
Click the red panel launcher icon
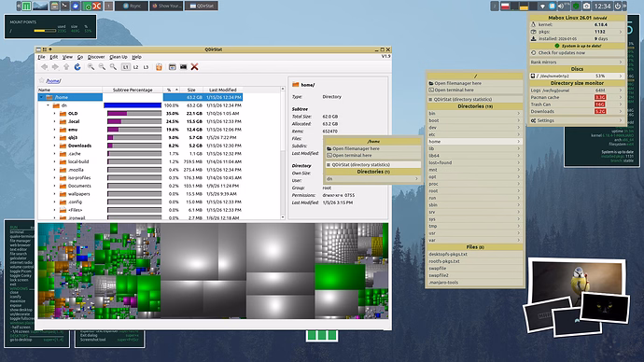click(x=97, y=6)
